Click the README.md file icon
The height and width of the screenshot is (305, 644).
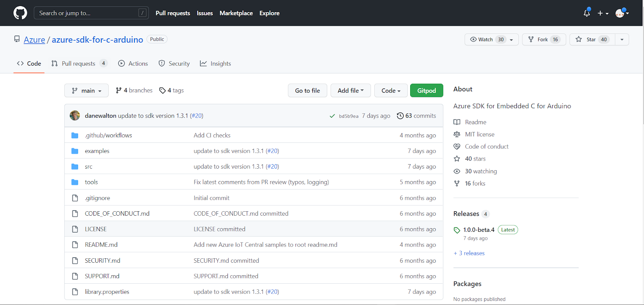coord(75,245)
